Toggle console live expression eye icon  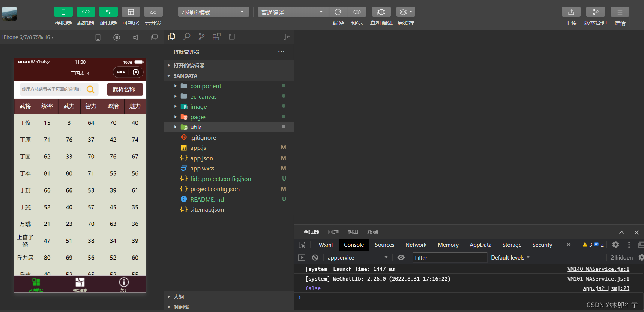[x=401, y=257]
